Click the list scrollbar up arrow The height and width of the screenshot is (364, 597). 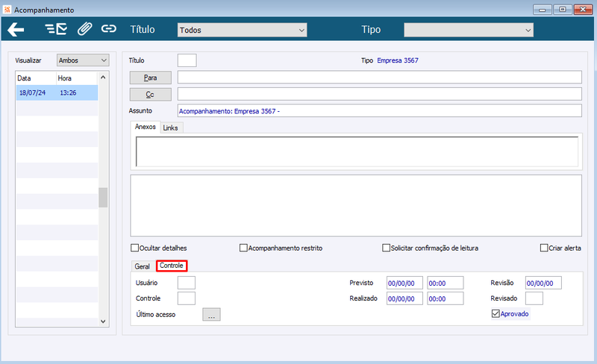[x=103, y=78]
